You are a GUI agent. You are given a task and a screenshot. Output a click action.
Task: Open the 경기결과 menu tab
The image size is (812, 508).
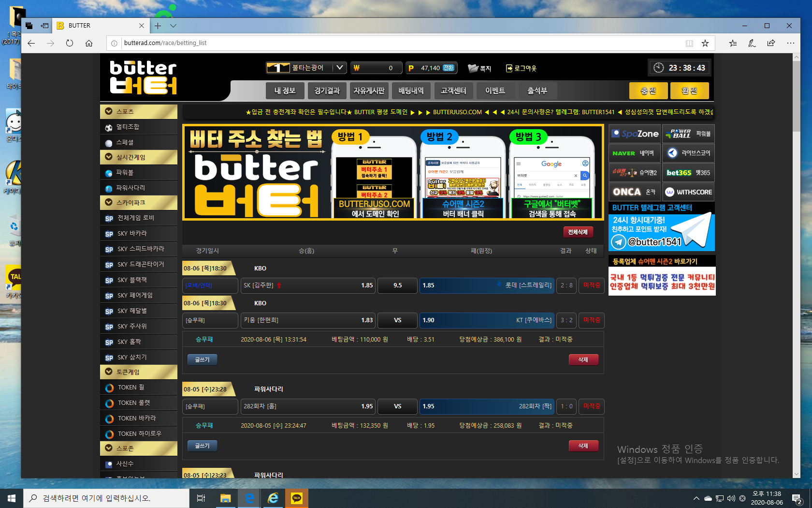point(327,90)
